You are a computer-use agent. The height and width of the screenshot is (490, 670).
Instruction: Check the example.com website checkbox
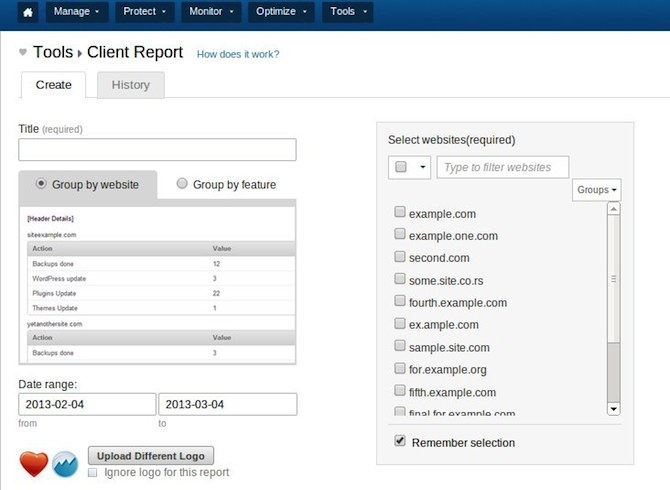point(400,213)
